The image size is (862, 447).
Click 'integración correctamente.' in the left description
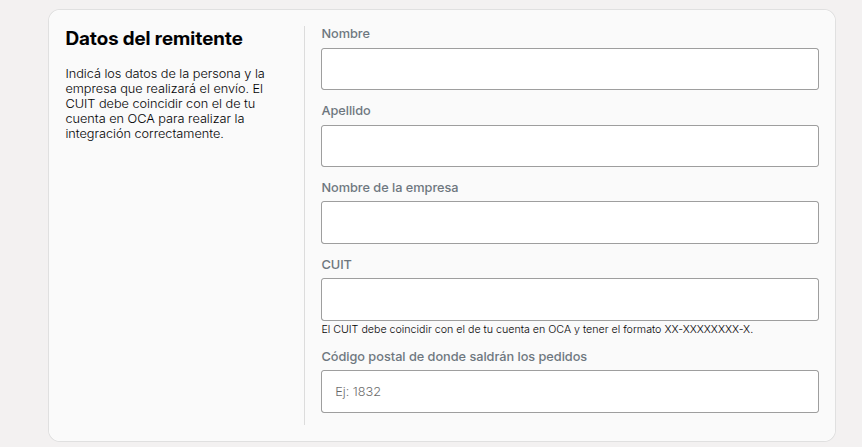(144, 134)
